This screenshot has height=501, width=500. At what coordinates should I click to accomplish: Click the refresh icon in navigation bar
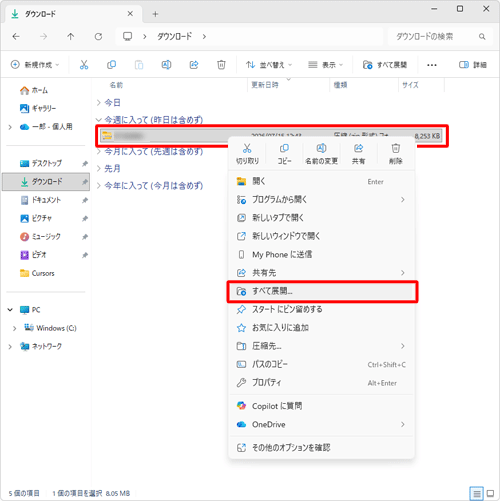[98, 36]
